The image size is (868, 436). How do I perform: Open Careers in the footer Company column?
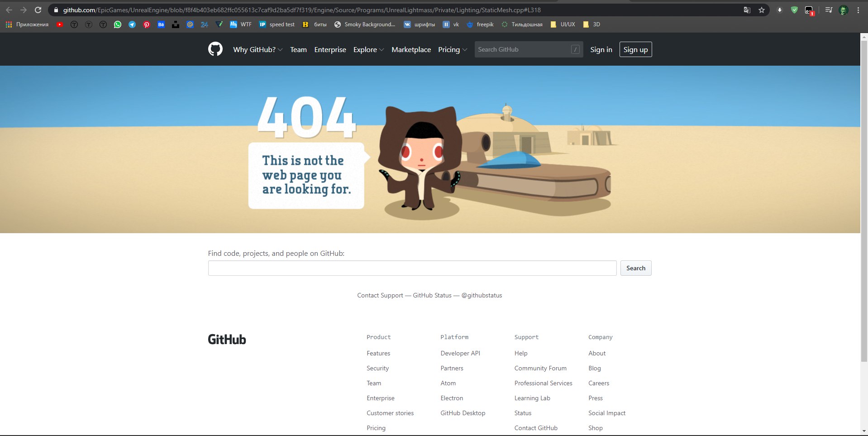599,383
